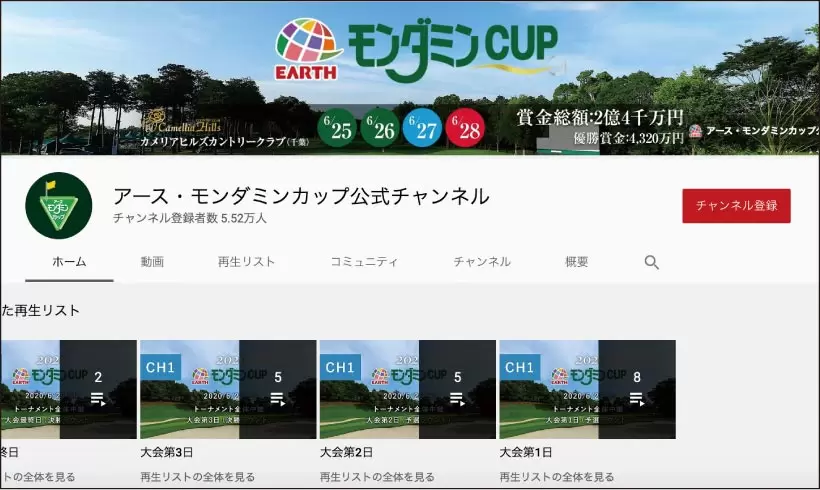Click the green 6/25 date circle
Viewport: 820px width, 490px height.
(336, 128)
